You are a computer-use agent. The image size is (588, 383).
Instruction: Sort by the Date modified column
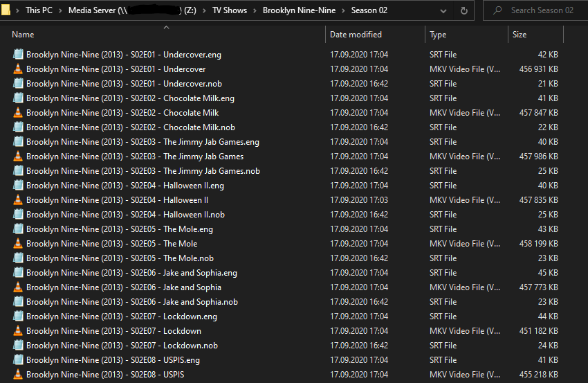(356, 35)
